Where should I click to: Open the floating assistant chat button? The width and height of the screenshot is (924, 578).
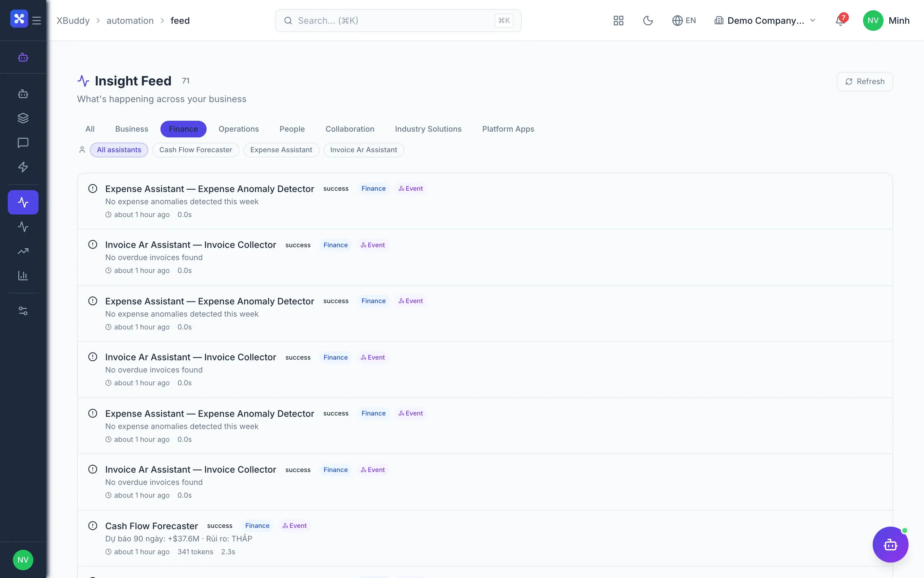point(890,544)
